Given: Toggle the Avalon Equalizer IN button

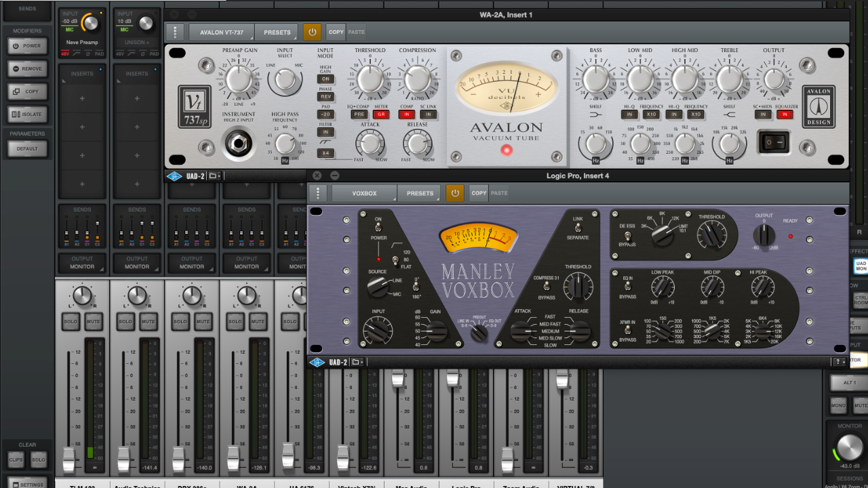Looking at the screenshot, I should coord(785,115).
